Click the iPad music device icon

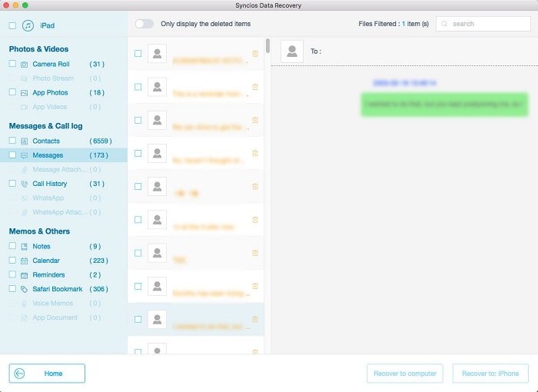click(x=28, y=25)
